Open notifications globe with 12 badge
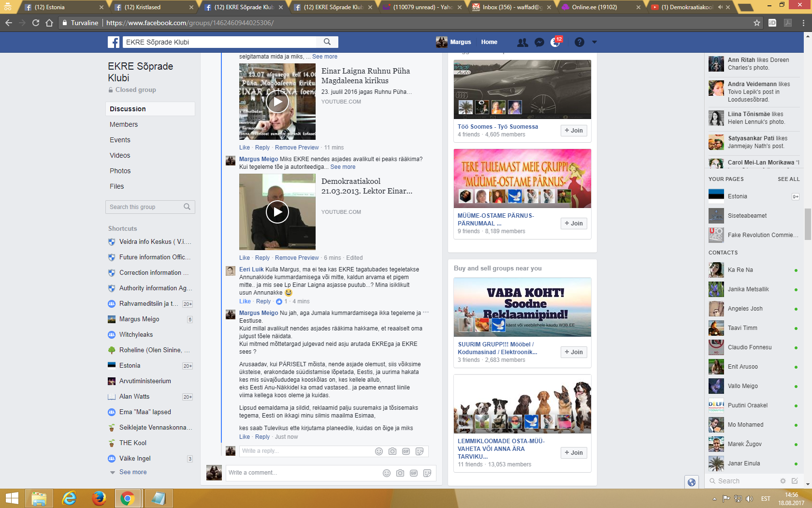812x508 pixels. (556, 43)
